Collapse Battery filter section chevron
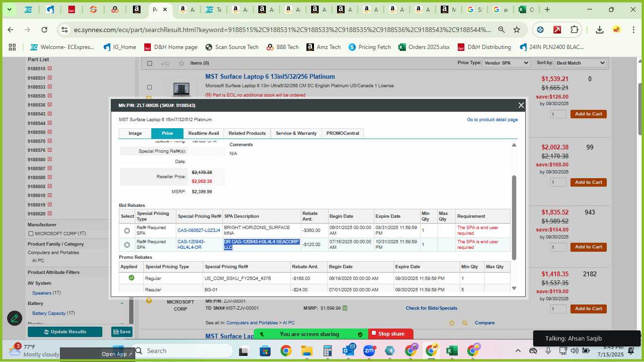 pyautogui.click(x=122, y=304)
